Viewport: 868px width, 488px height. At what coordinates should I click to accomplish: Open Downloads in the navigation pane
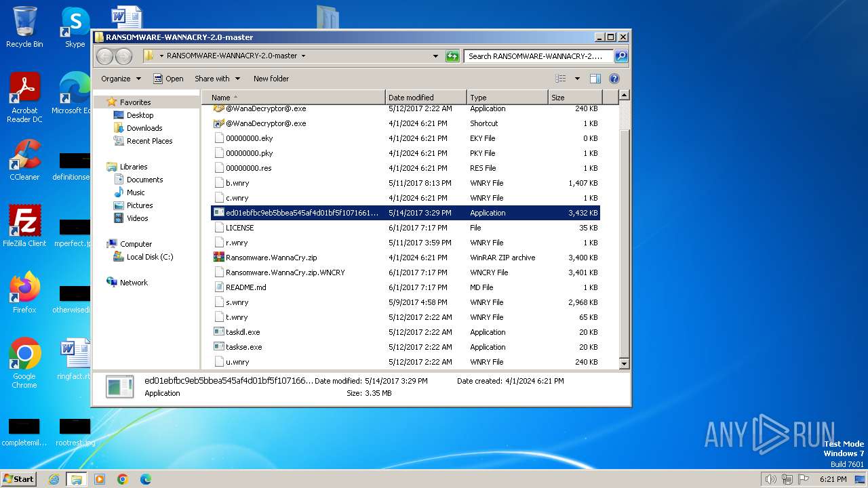point(144,128)
